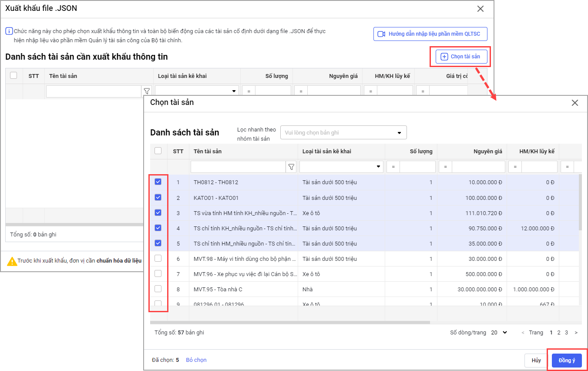Close the Chọn tài sản dialog
Viewport: 588px width, 371px height.
[x=575, y=103]
